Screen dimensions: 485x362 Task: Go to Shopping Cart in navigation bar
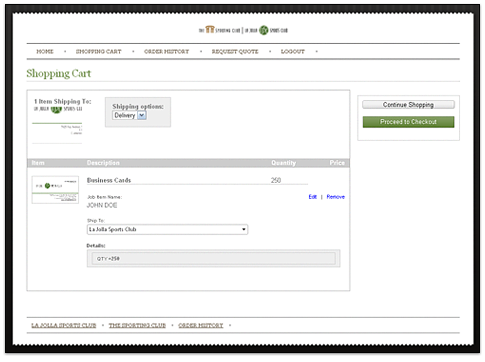click(99, 52)
